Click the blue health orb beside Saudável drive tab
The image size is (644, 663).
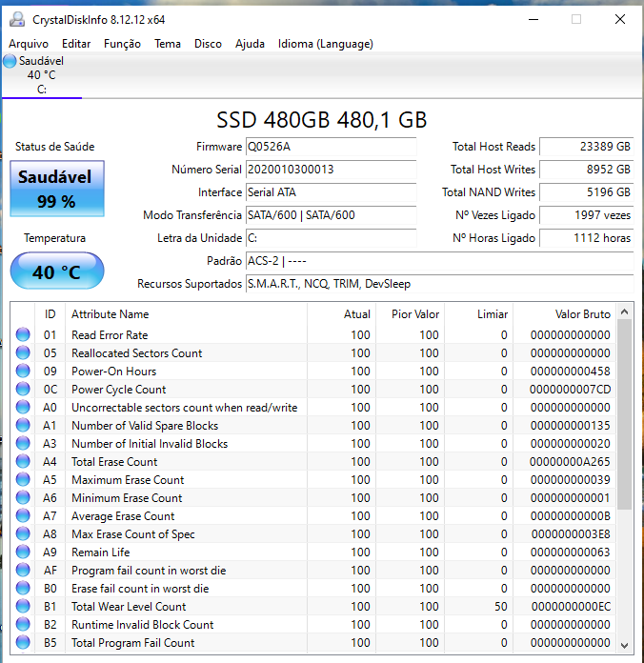pyautogui.click(x=10, y=61)
